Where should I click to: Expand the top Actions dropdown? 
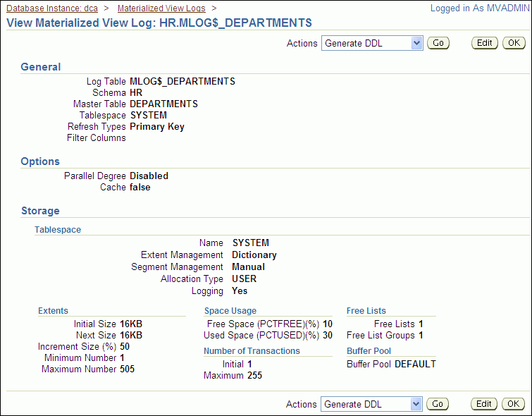(x=372, y=43)
